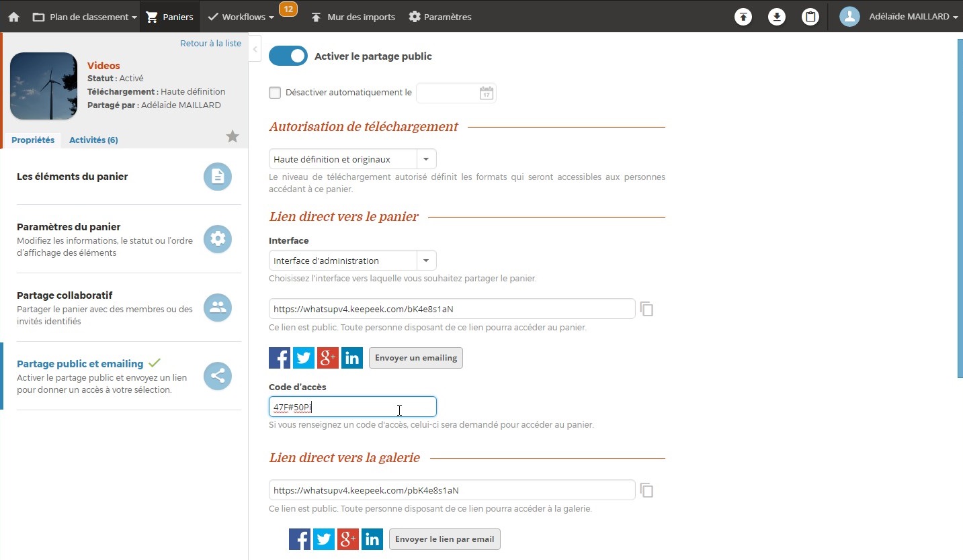Screen dimensions: 963x560
Task: Open the Workflows dropdown menu
Action: click(241, 17)
